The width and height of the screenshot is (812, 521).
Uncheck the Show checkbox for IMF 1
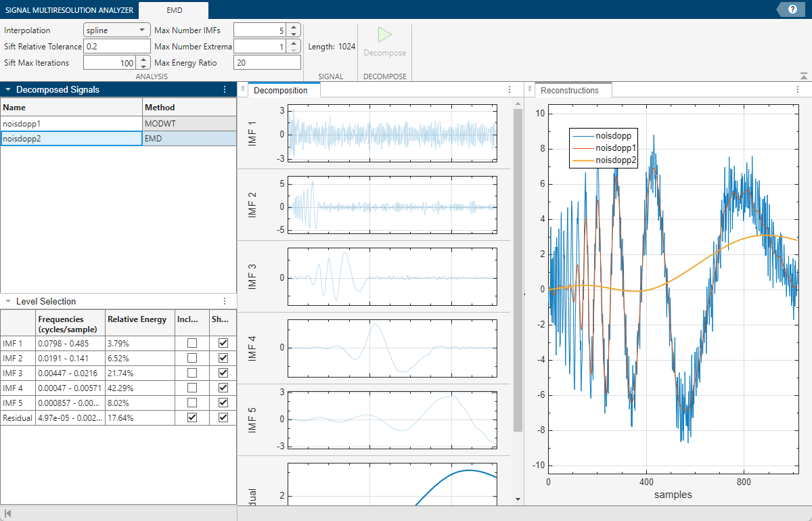tap(222, 343)
